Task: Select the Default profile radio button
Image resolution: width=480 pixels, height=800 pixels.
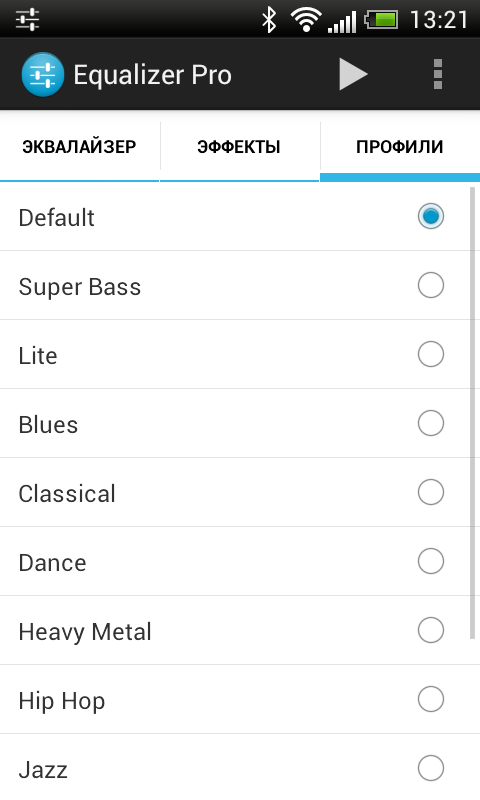Action: (x=431, y=216)
